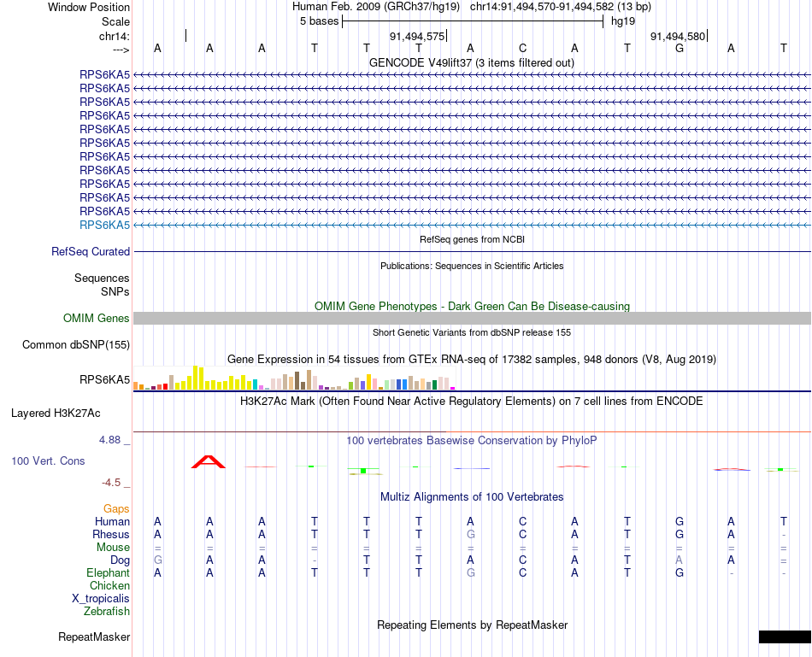Open the GTEx Gene Expression track title

point(472,360)
